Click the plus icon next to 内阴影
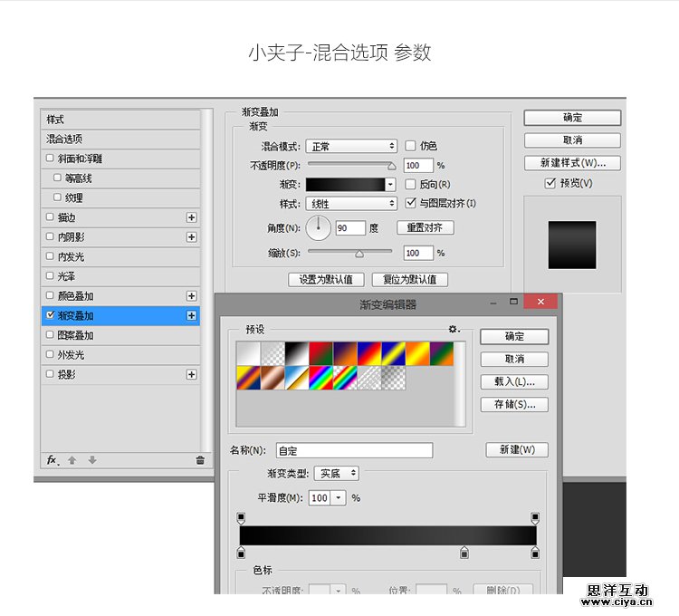This screenshot has width=679, height=616. (x=191, y=237)
